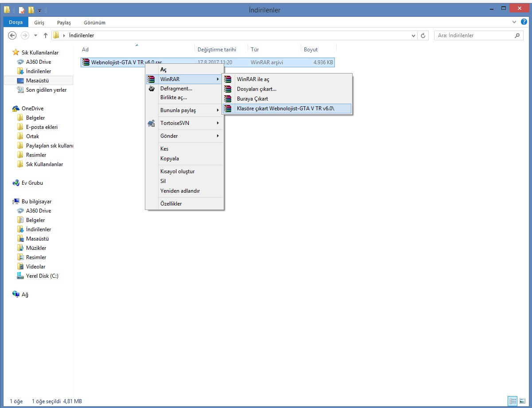Click the Back navigation arrow
This screenshot has width=532, height=408.
click(12, 35)
